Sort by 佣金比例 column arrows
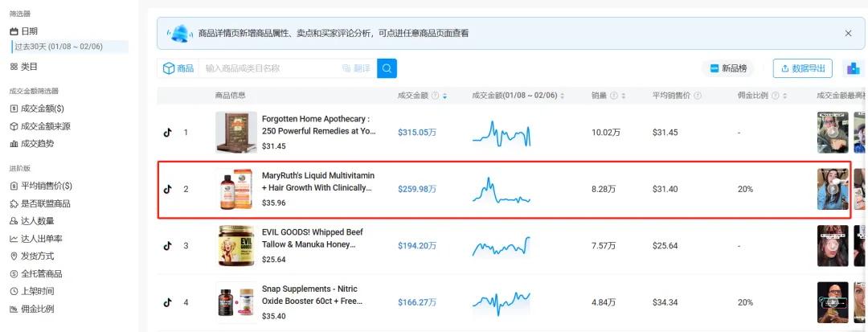The height and width of the screenshot is (332, 868). coord(785,96)
